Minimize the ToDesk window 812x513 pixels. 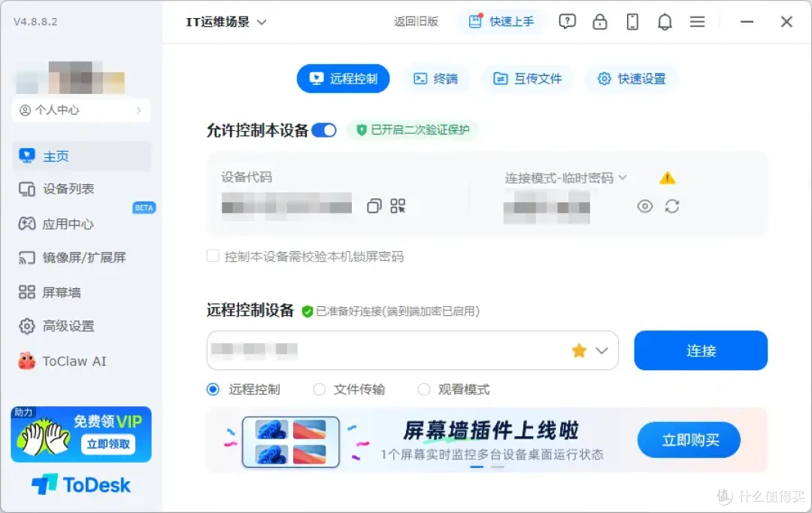tap(747, 22)
